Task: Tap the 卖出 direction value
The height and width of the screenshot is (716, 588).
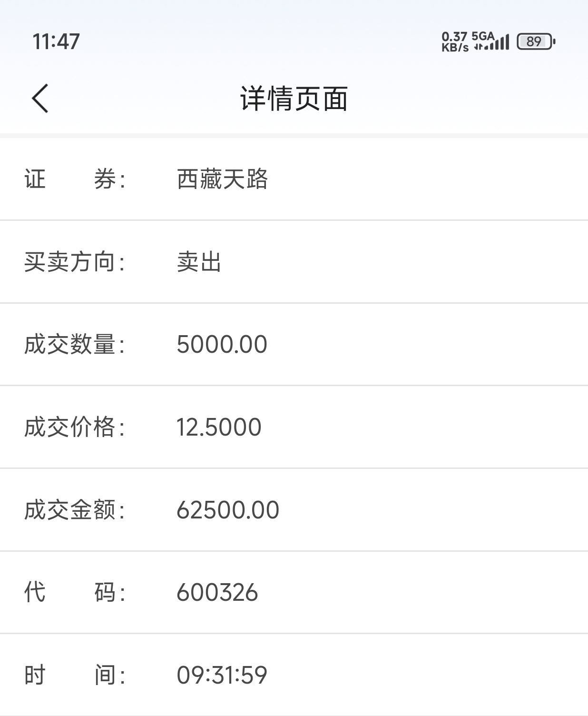Action: [199, 262]
